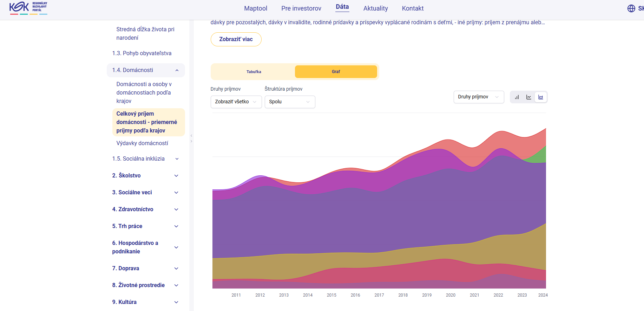Click the 2018 label on chart axis

(x=403, y=295)
